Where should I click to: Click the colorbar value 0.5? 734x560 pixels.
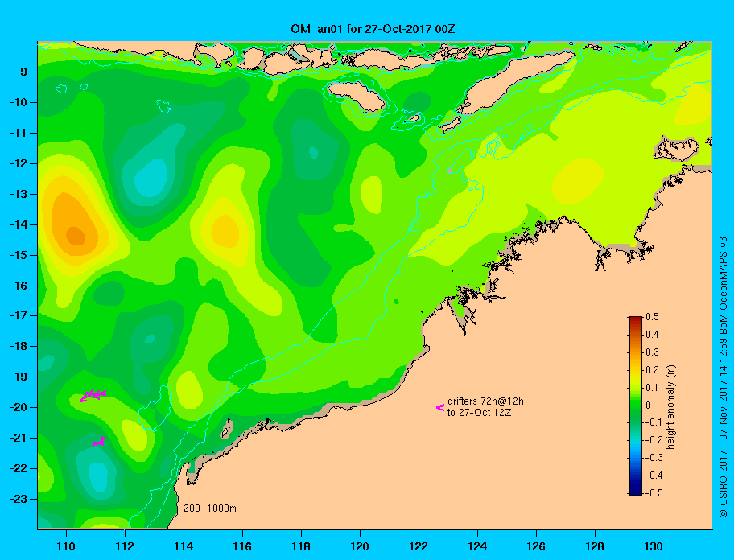[653, 317]
